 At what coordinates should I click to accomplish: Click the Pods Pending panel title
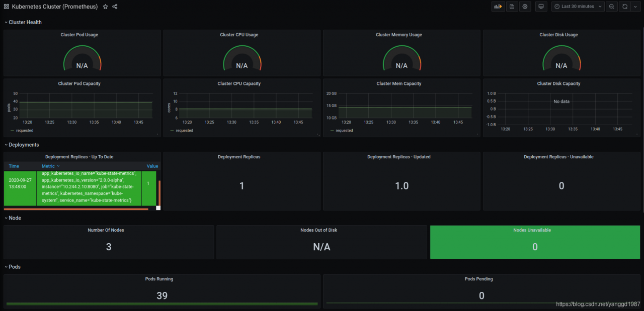pyautogui.click(x=478, y=279)
